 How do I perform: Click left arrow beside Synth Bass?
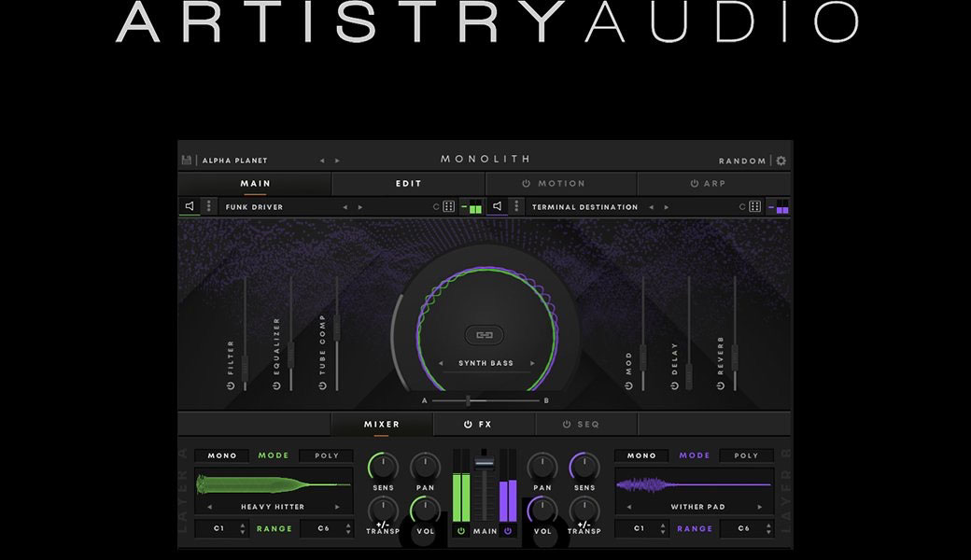(x=441, y=363)
